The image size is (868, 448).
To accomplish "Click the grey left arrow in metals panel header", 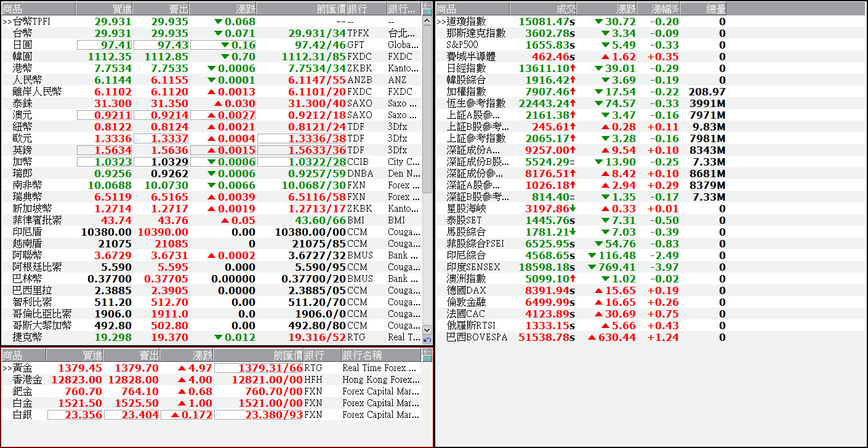I will tap(427, 351).
